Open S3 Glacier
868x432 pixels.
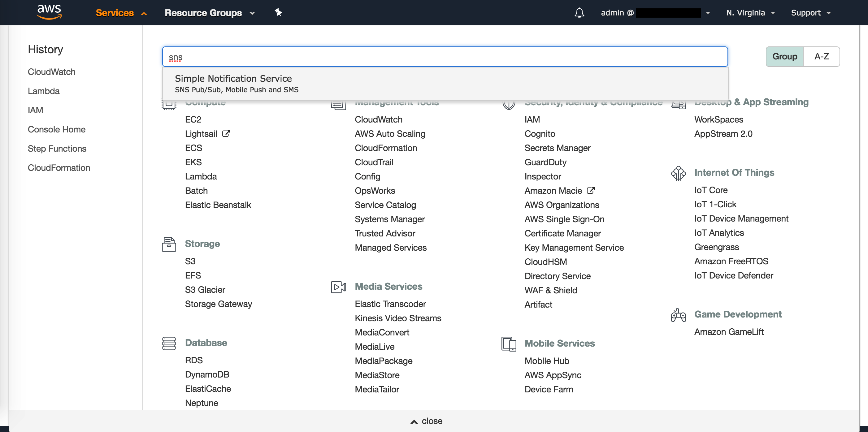(x=205, y=289)
